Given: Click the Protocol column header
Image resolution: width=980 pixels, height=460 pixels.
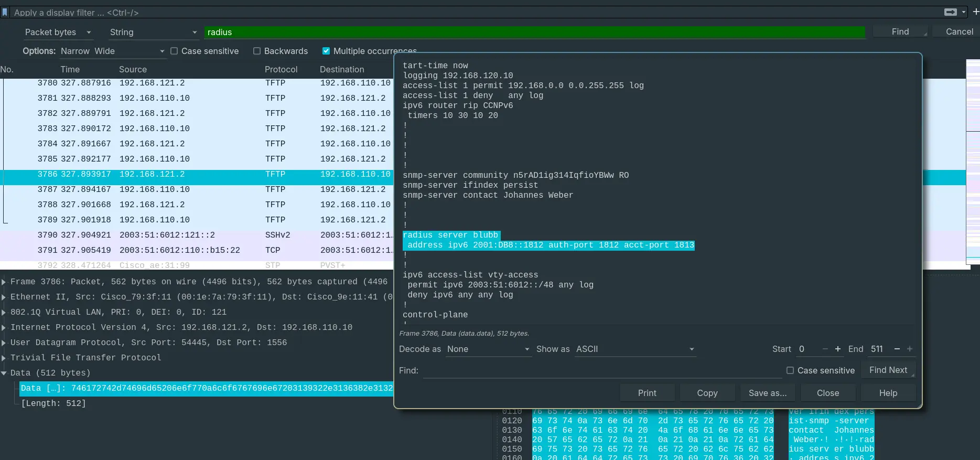Looking at the screenshot, I should [281, 70].
